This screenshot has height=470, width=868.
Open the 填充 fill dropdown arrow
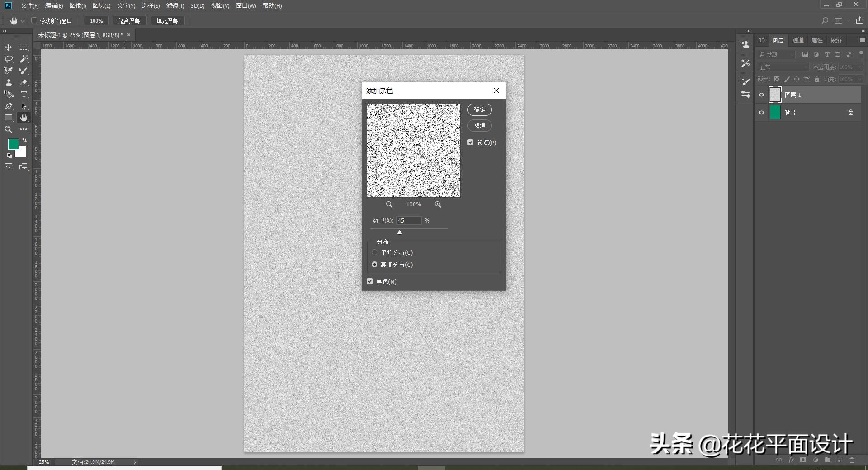click(859, 79)
